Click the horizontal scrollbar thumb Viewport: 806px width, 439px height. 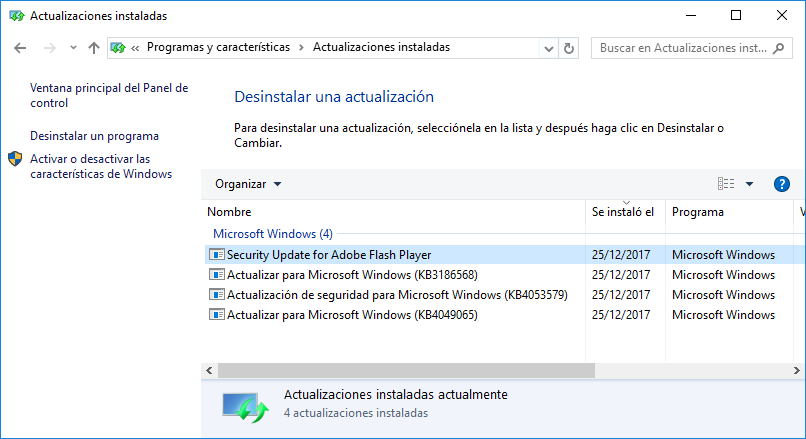[x=406, y=370]
